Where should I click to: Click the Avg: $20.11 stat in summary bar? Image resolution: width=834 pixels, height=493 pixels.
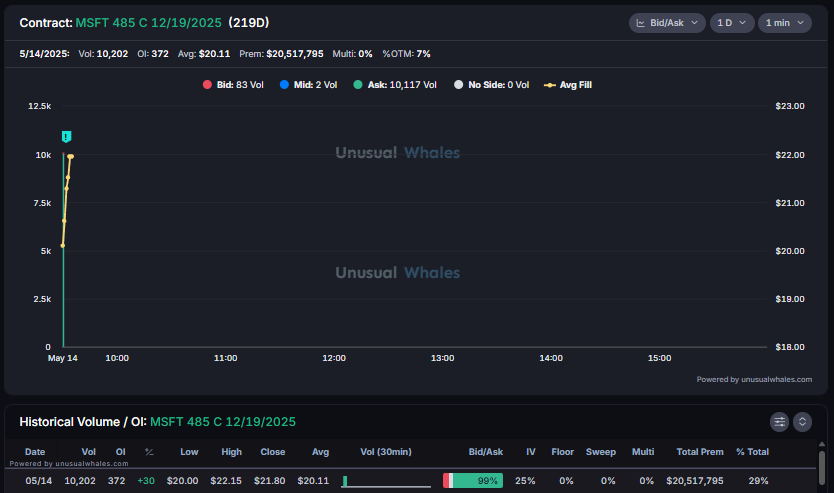pyautogui.click(x=204, y=54)
